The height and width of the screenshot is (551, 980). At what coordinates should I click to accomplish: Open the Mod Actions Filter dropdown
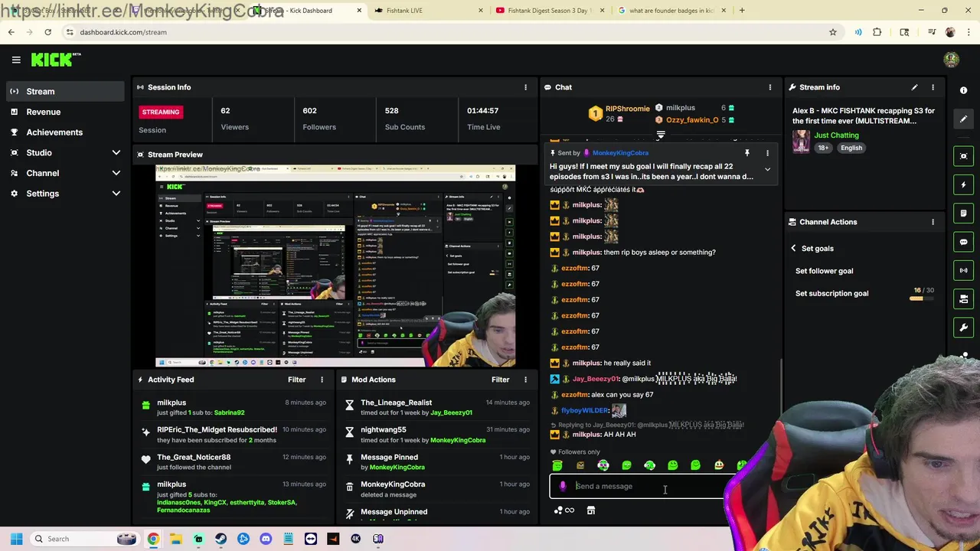click(x=500, y=380)
